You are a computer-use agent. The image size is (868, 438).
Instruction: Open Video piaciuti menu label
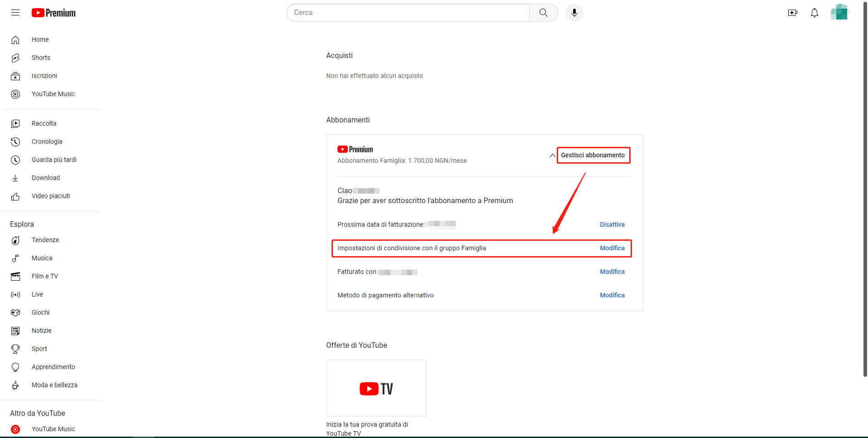51,196
